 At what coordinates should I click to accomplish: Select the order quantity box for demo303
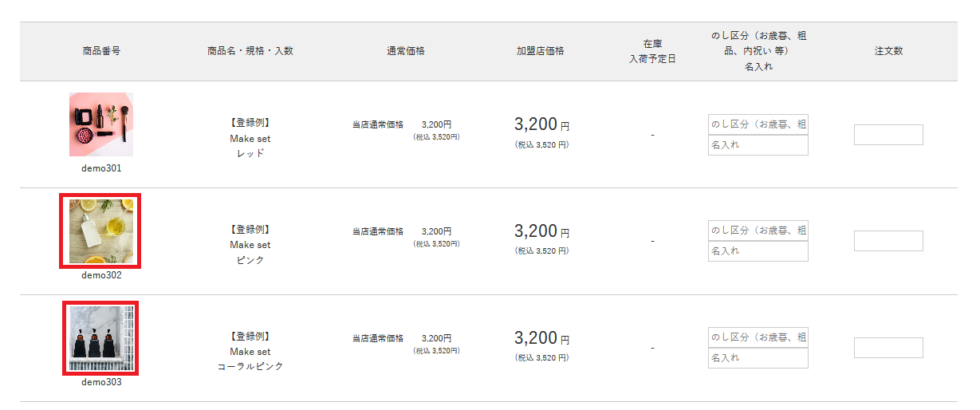pos(888,348)
